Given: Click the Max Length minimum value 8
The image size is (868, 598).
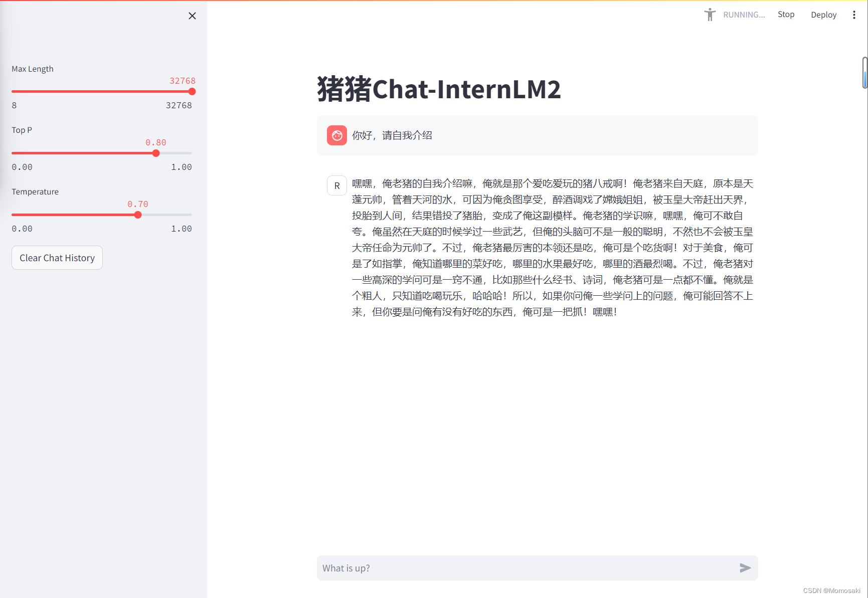Looking at the screenshot, I should tap(14, 105).
